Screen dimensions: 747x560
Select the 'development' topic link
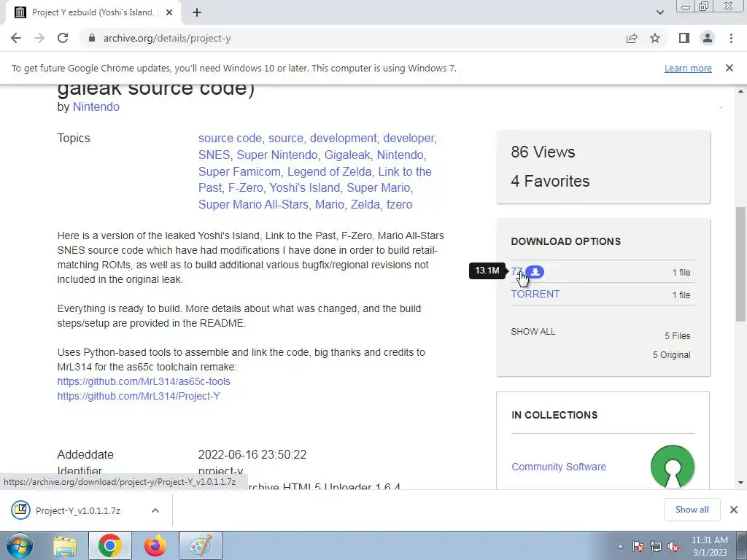(x=343, y=138)
